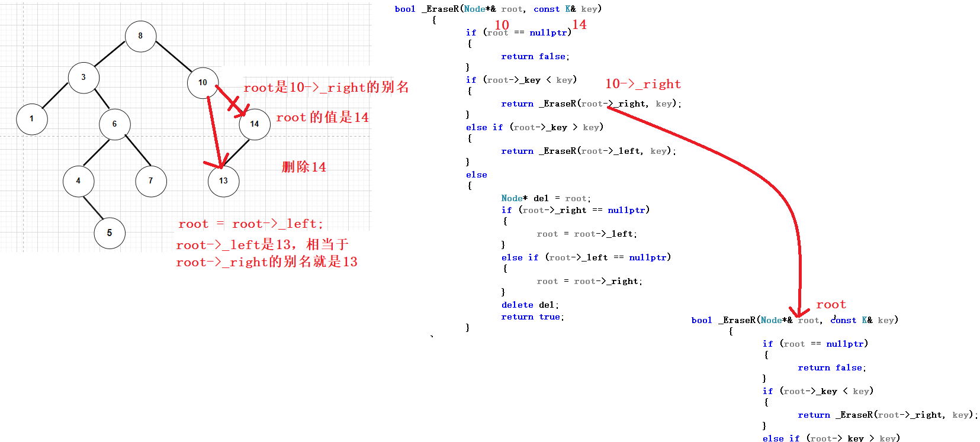The image size is (980, 442).
Task: Click the line 'if (root->_right == nullptr)'
Action: [576, 210]
